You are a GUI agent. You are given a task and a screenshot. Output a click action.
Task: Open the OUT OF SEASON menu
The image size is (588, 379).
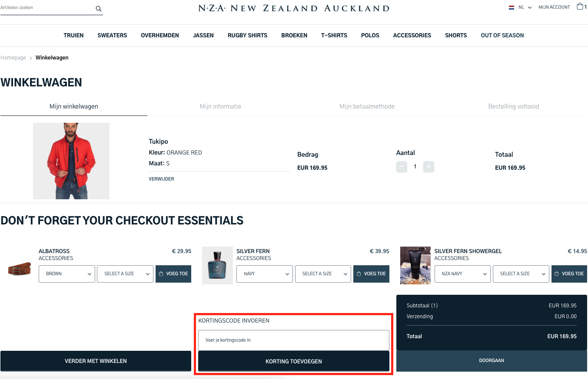coord(502,36)
